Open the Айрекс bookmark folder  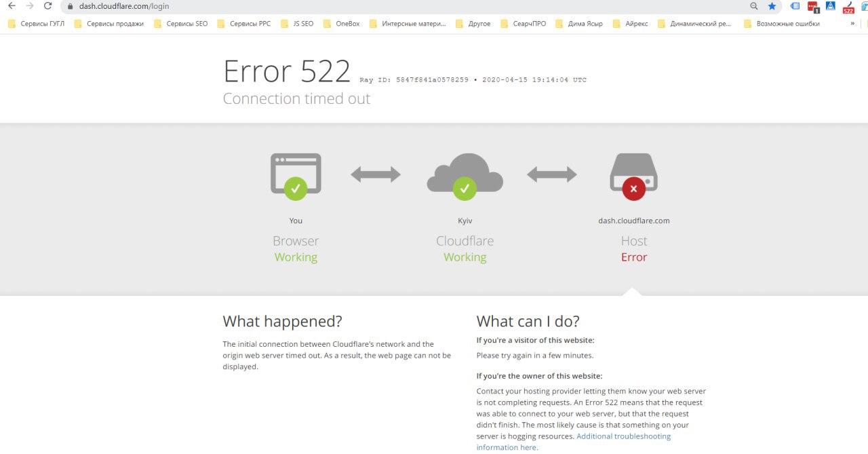pos(630,23)
